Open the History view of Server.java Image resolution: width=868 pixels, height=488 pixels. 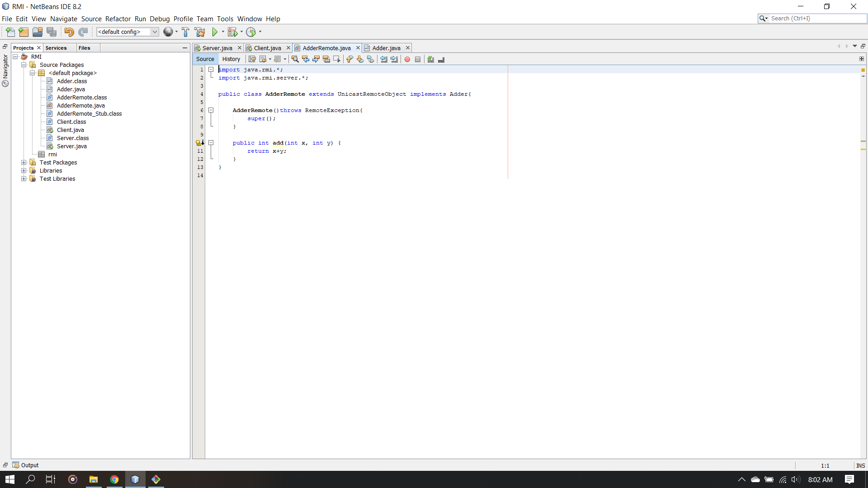(x=231, y=59)
